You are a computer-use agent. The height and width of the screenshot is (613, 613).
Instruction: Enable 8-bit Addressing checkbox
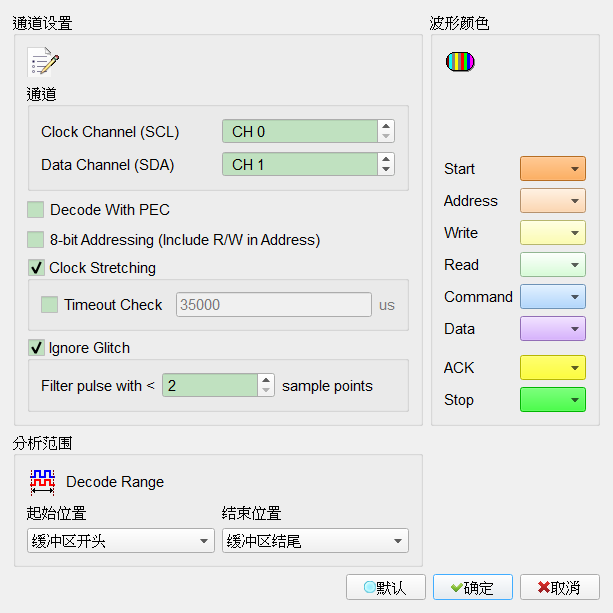tap(36, 240)
